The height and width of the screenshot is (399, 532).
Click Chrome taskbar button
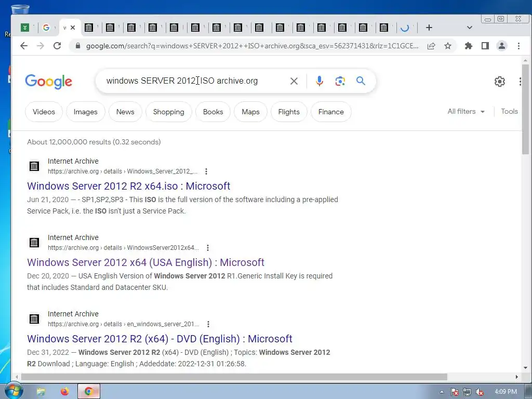(x=89, y=392)
